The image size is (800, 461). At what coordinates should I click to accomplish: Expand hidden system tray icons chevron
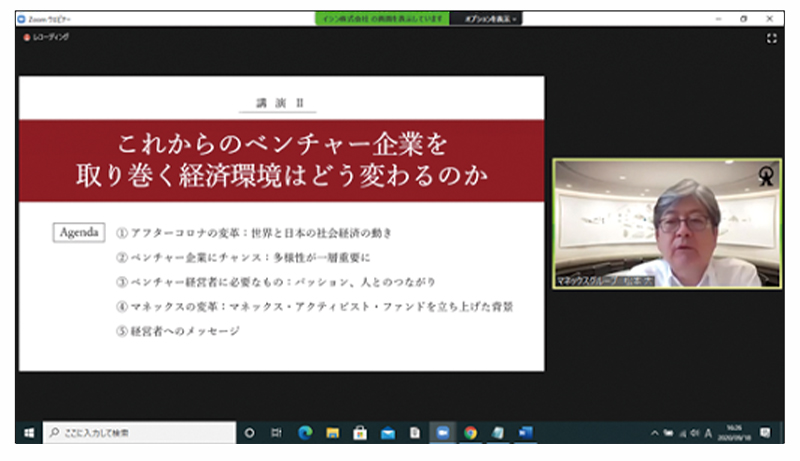pos(655,433)
